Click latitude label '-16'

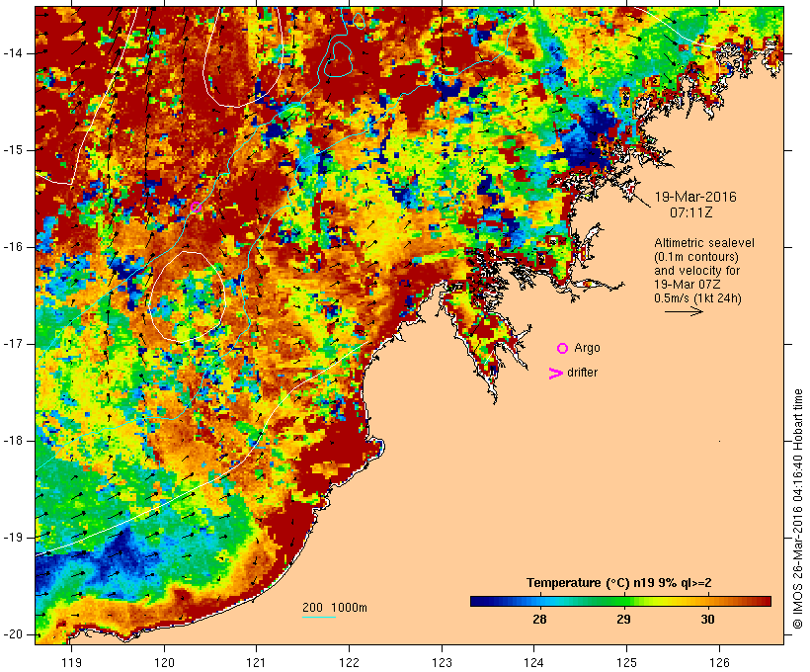coord(13,247)
